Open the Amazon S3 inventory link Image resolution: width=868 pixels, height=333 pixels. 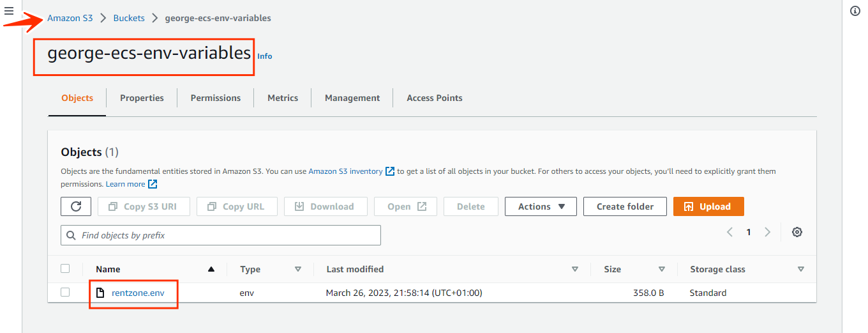(x=345, y=171)
